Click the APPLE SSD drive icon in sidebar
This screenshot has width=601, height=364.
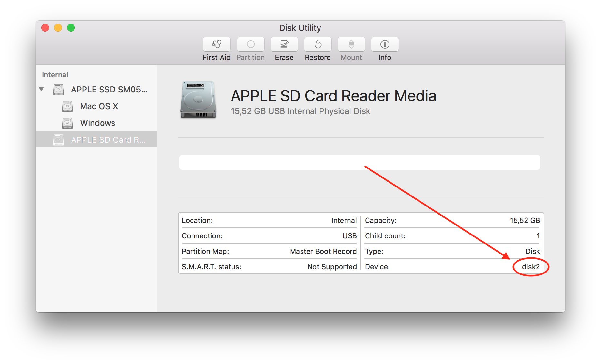[58, 90]
